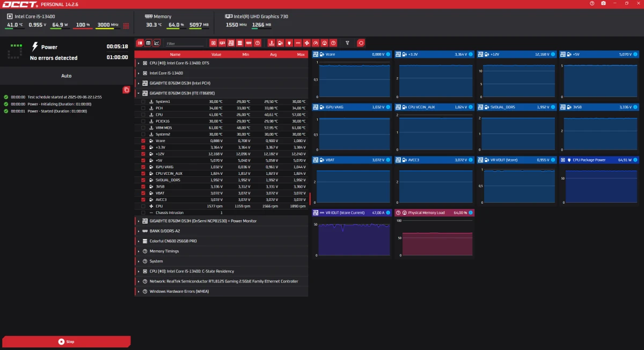Toggle power sensors filter

click(x=289, y=43)
